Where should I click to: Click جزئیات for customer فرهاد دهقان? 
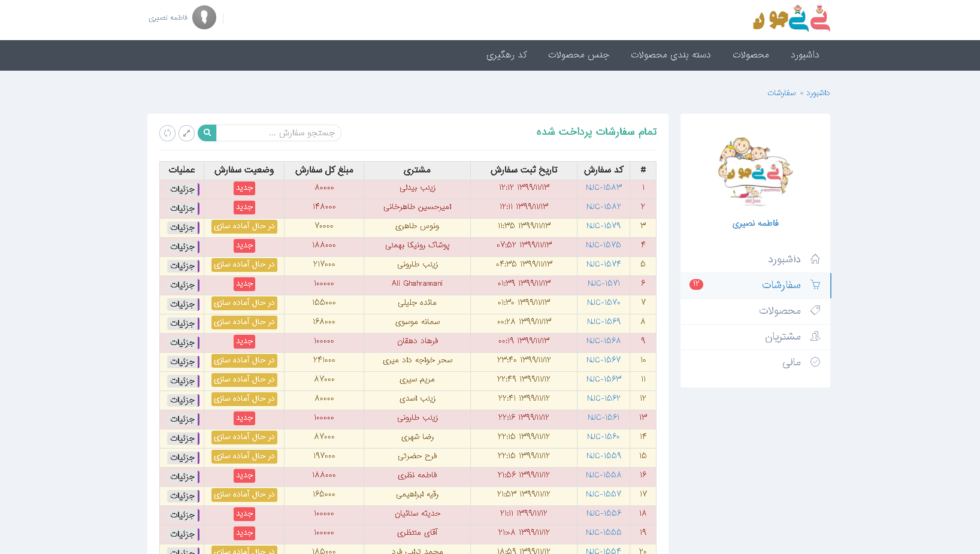click(183, 342)
